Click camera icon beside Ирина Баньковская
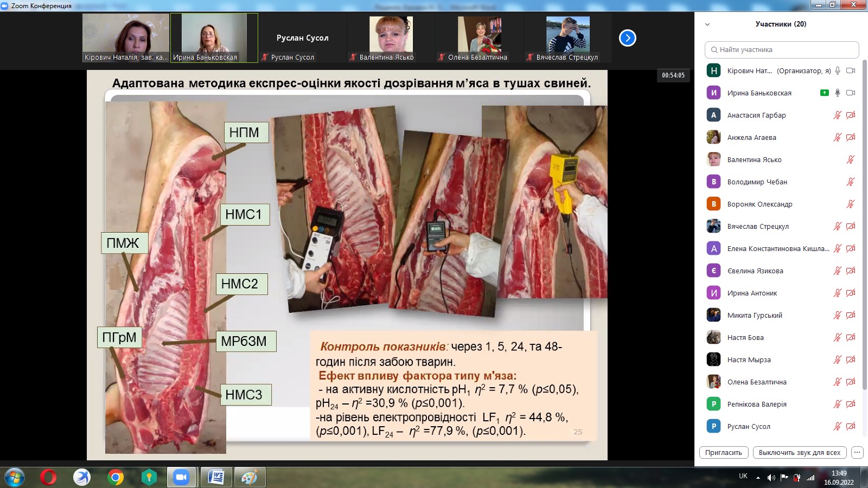Viewport: 868px width, 488px height. pyautogui.click(x=851, y=93)
